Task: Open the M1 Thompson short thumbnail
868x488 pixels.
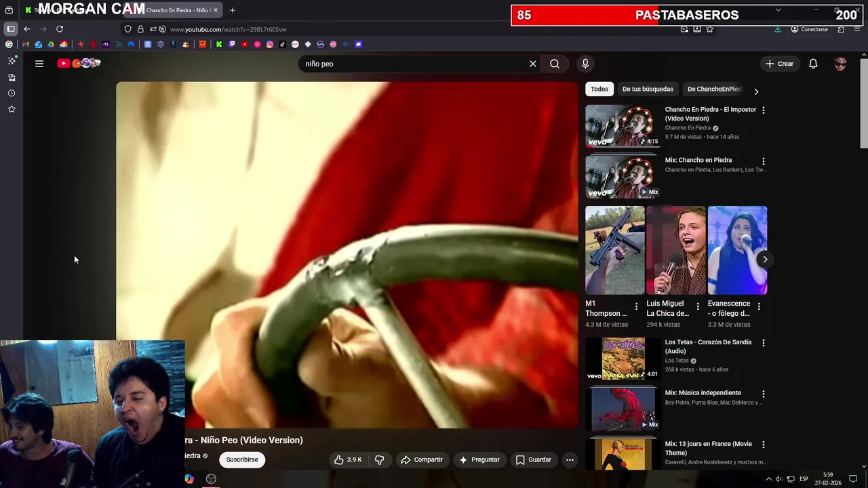Action: pyautogui.click(x=615, y=250)
